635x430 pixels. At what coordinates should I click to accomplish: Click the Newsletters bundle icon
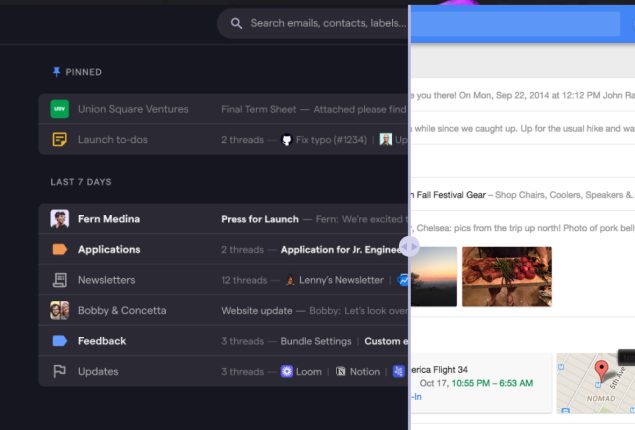point(60,280)
